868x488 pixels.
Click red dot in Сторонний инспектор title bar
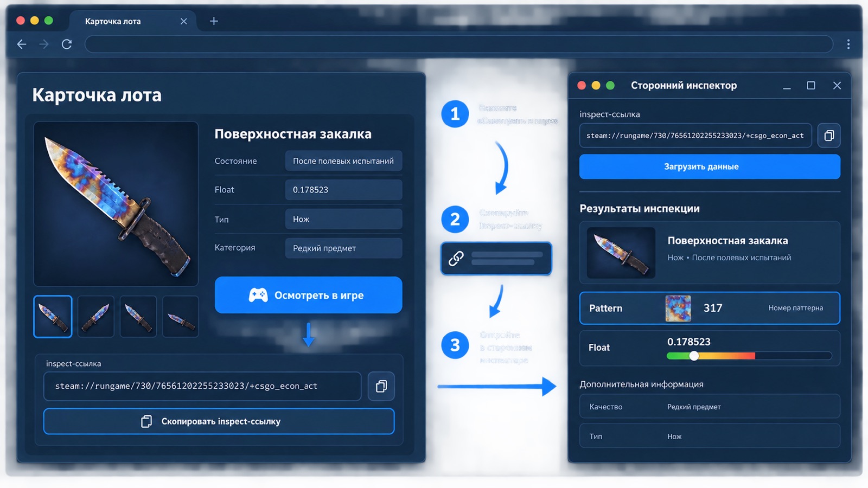click(582, 85)
